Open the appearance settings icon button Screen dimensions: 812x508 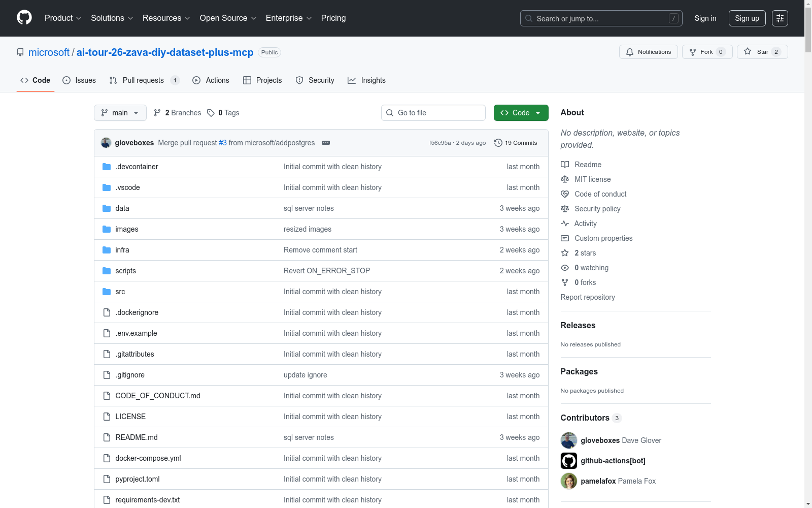click(x=780, y=18)
